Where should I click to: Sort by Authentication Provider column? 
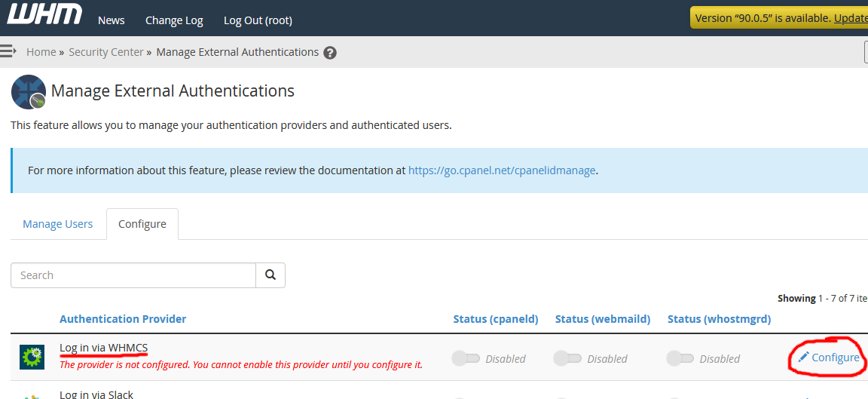[x=123, y=318]
